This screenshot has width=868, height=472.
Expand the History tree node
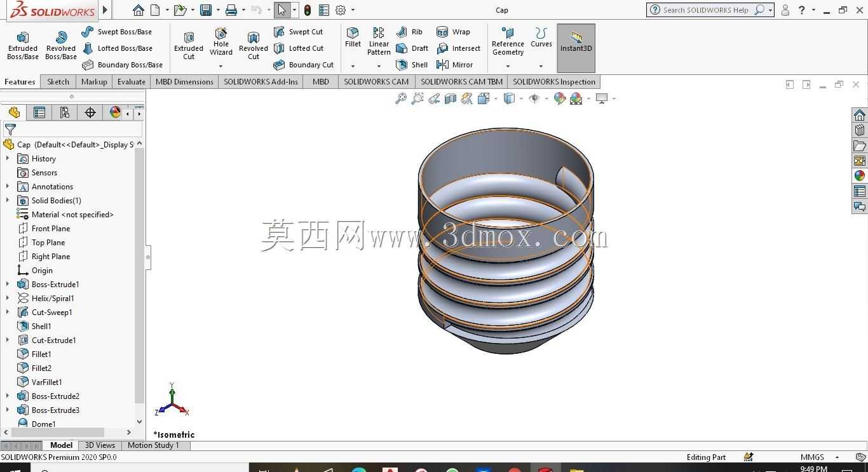(x=8, y=159)
